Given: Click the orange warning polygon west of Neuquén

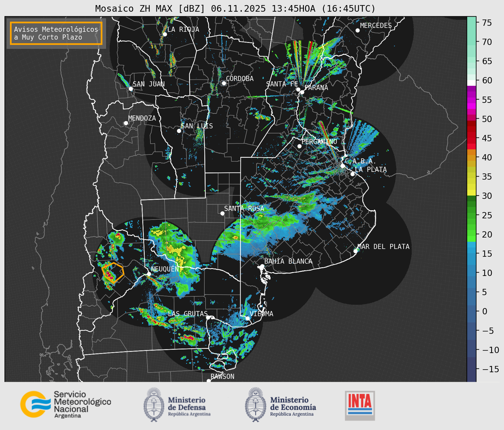Looking at the screenshot, I should pos(113,272).
